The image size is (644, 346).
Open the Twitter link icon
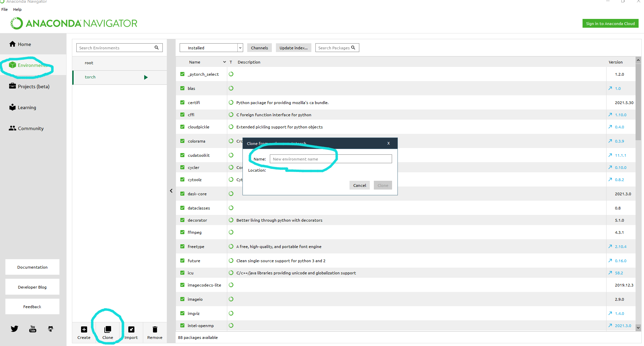point(15,329)
